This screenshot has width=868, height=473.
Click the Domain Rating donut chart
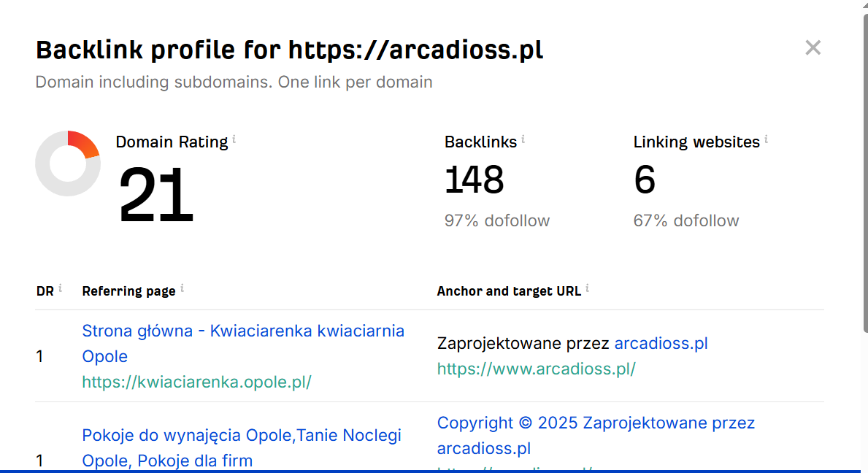(x=68, y=164)
